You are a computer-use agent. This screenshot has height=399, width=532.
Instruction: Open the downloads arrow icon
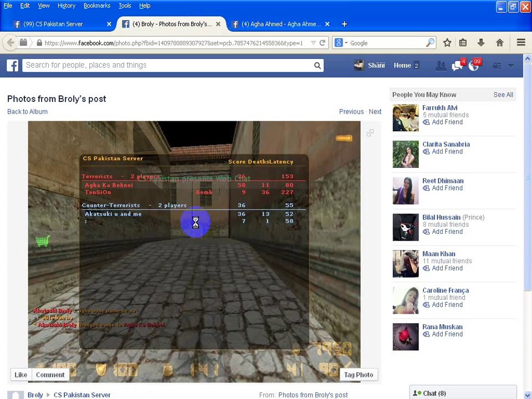[481, 43]
